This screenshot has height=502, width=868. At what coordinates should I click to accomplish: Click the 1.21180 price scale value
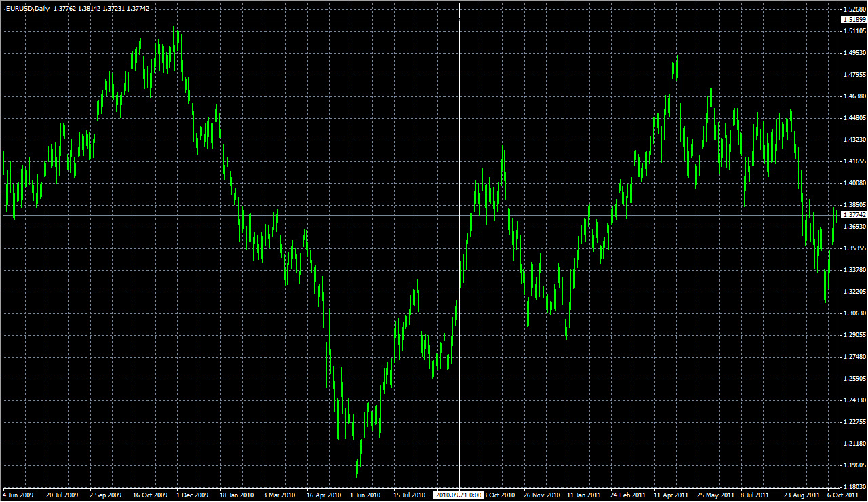coord(855,444)
